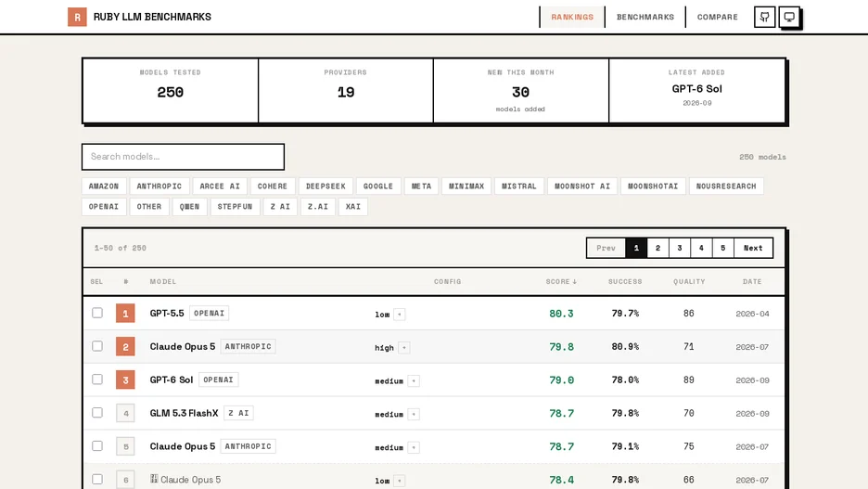Click the Latest Added GPT-6 Sol card
This screenshot has height=489, width=868.
[x=697, y=91]
